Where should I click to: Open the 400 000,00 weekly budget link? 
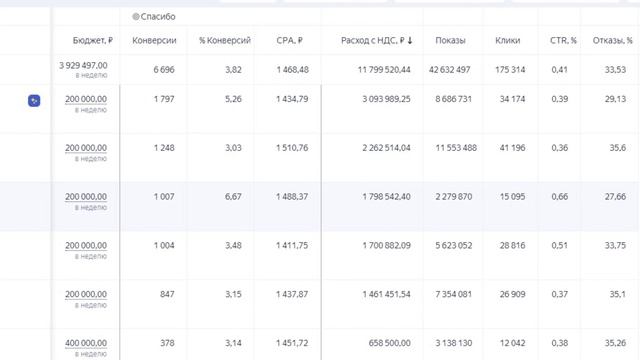86,343
